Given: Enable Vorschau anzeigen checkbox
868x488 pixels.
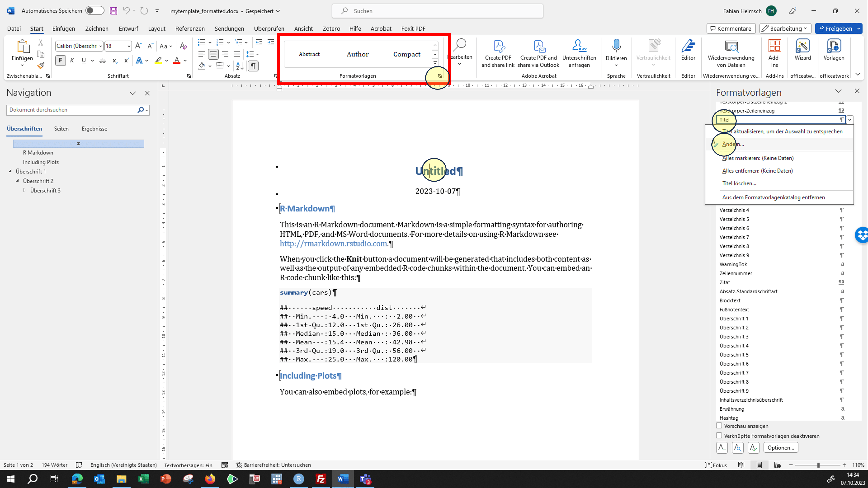Looking at the screenshot, I should click(719, 426).
